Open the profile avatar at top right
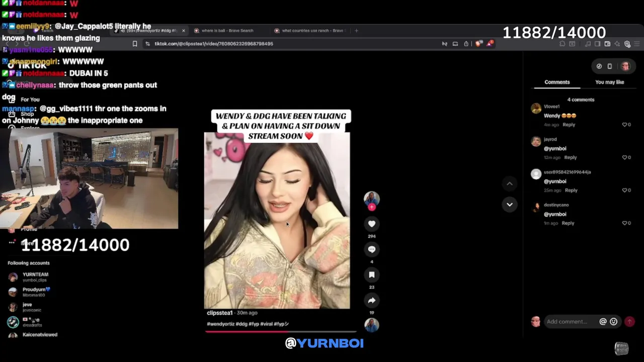 point(625,66)
